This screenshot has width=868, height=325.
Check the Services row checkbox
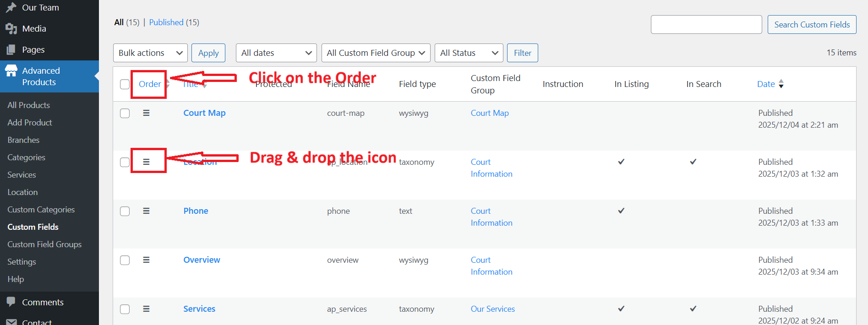125,309
